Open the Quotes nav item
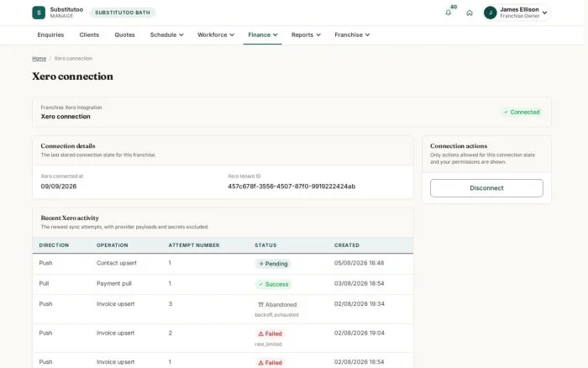The height and width of the screenshot is (368, 588). click(124, 34)
